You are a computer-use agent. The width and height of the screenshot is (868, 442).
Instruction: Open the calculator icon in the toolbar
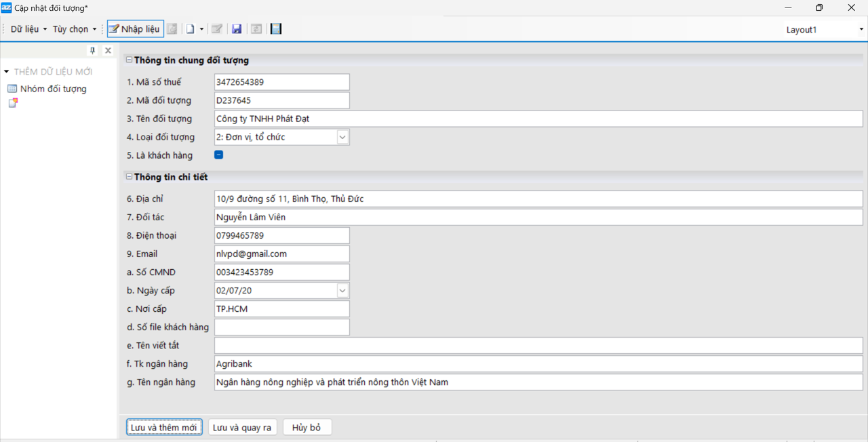275,29
